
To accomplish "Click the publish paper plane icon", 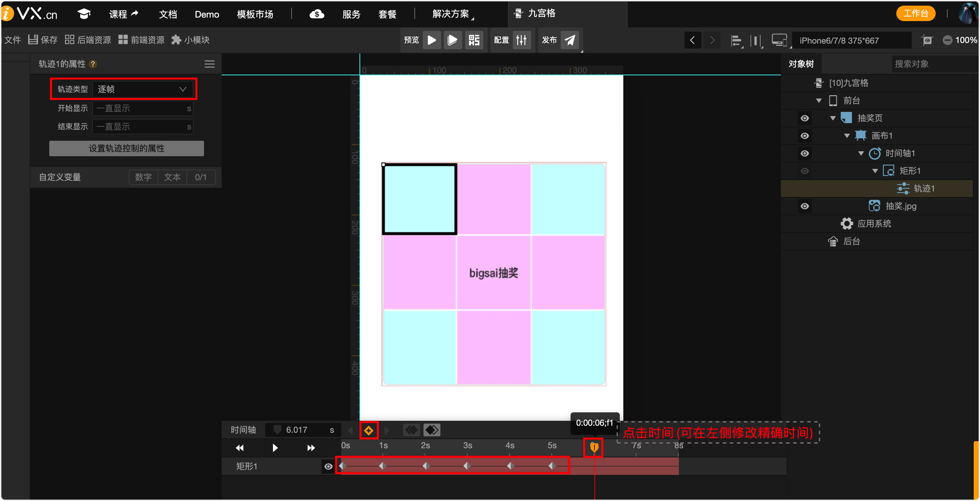I will click(569, 40).
